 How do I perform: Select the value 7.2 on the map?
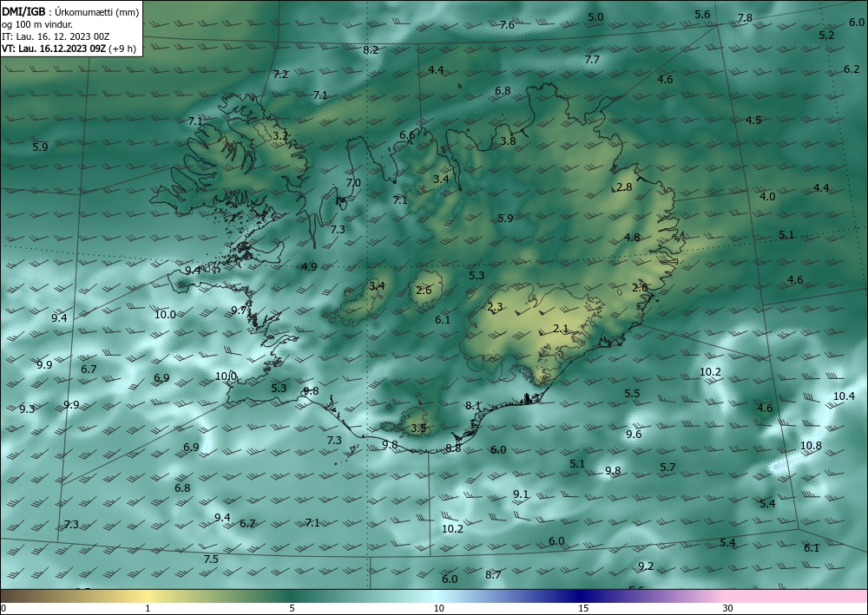click(x=280, y=75)
